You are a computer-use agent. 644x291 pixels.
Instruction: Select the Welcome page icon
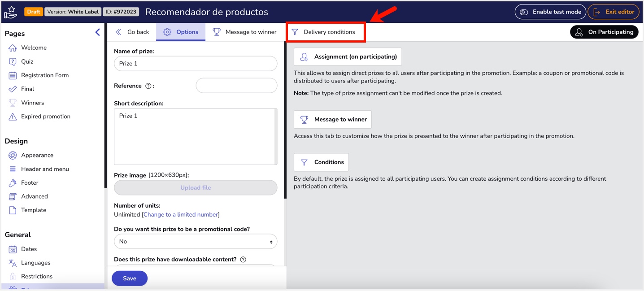pyautogui.click(x=13, y=47)
